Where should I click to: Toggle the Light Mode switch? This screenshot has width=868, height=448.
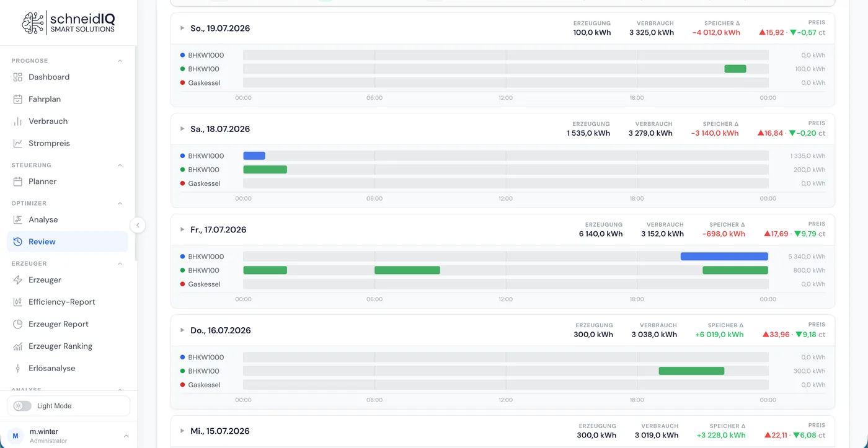[x=22, y=406]
